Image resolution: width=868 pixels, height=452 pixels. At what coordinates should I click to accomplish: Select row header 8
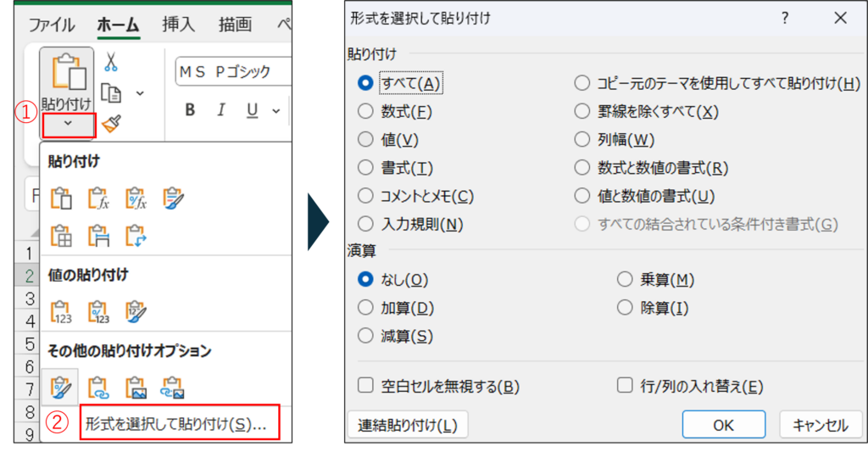(x=29, y=412)
